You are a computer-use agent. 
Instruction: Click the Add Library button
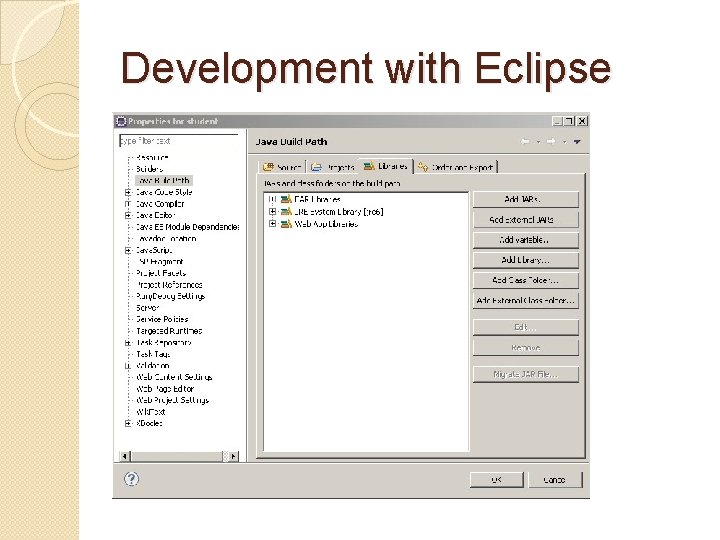point(526,260)
